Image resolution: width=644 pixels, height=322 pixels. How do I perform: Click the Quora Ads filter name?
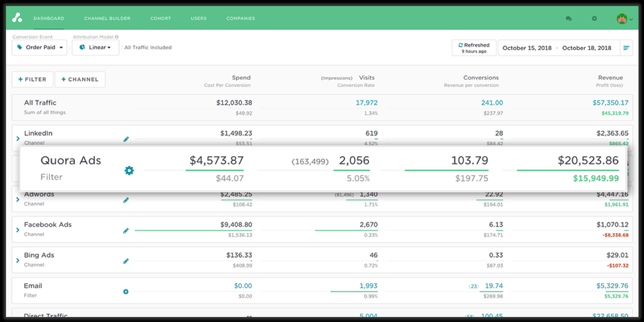tap(70, 160)
